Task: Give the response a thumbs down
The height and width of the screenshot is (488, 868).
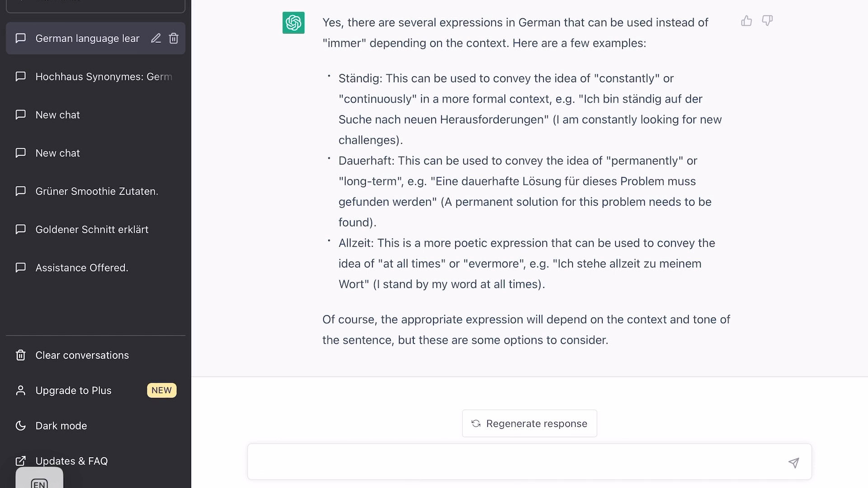Action: [767, 21]
